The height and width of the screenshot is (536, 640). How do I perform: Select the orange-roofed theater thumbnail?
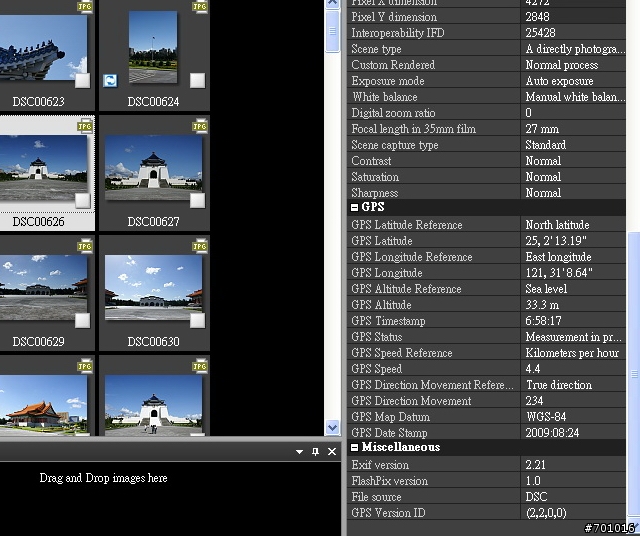[x=43, y=405]
